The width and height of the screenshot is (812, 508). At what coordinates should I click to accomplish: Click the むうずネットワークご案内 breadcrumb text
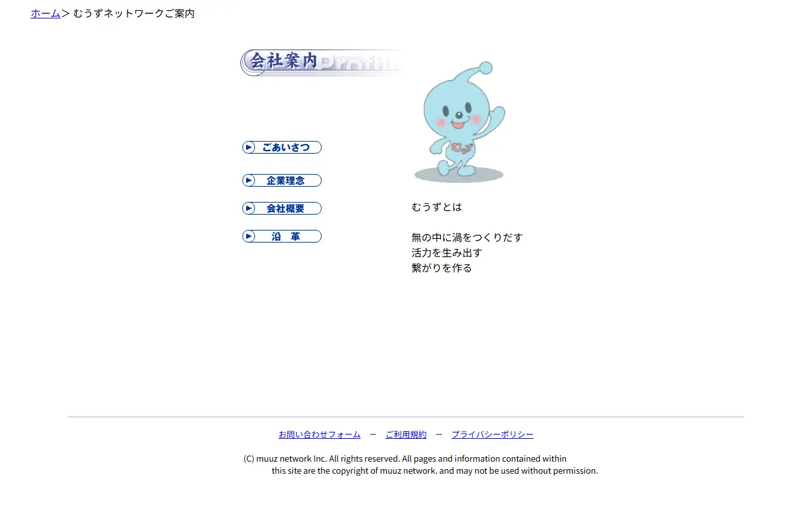(x=134, y=13)
